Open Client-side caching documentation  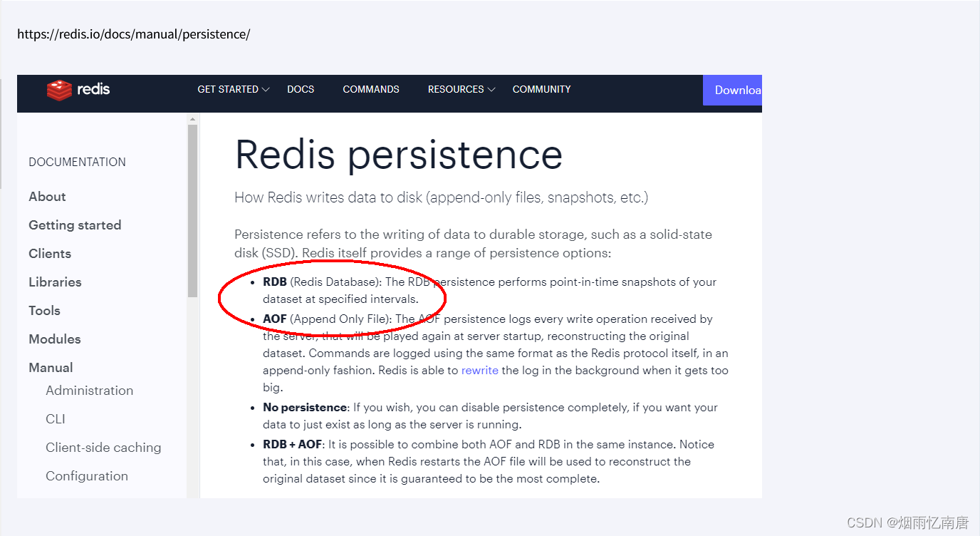coord(103,448)
